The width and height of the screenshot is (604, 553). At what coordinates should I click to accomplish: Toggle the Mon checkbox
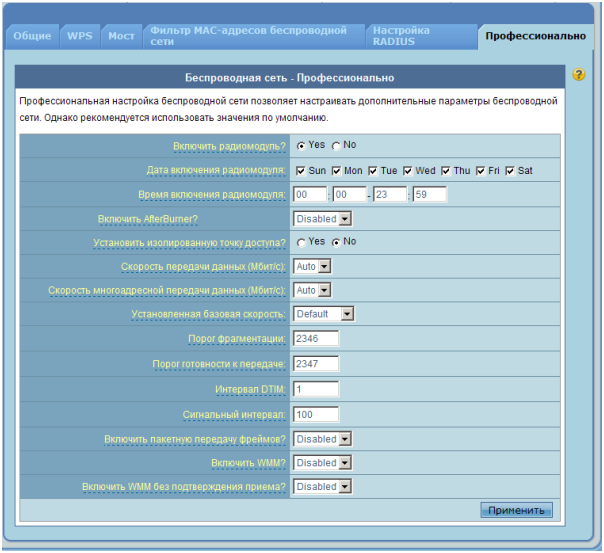(336, 171)
